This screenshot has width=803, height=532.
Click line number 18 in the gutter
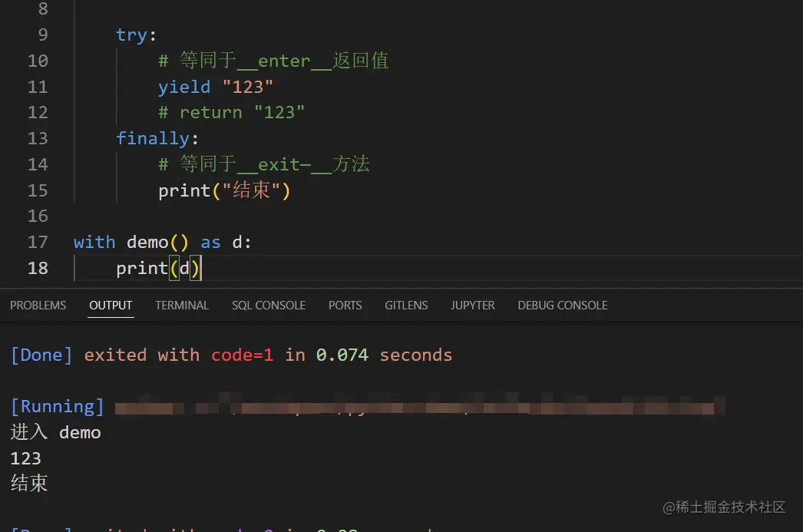point(38,269)
